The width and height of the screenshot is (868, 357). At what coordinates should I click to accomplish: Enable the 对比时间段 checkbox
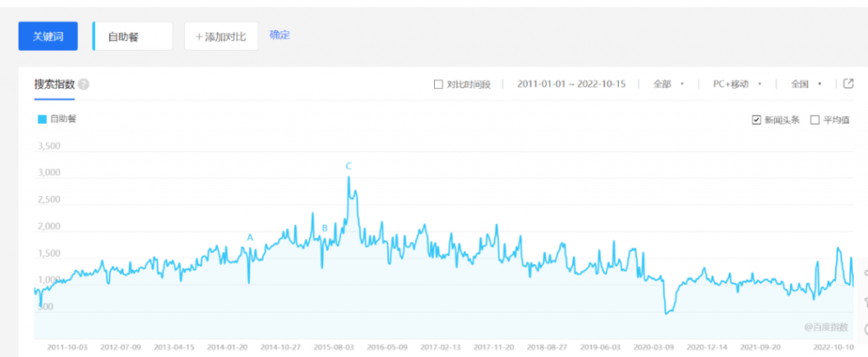(x=438, y=85)
